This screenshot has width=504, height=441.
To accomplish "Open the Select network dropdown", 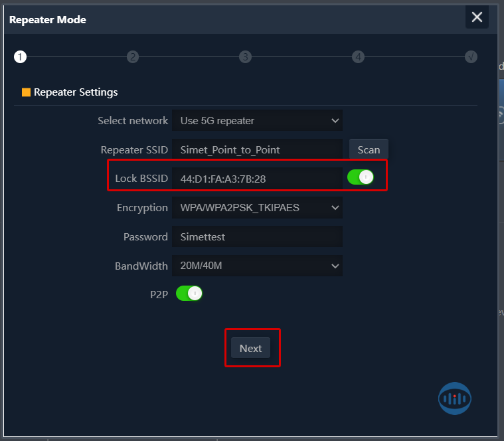I will click(x=257, y=121).
